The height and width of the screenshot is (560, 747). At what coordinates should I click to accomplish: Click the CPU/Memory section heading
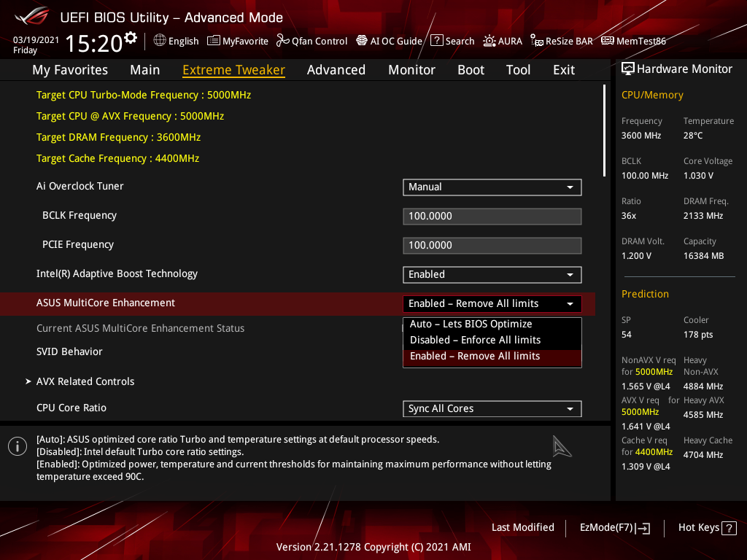(x=652, y=95)
